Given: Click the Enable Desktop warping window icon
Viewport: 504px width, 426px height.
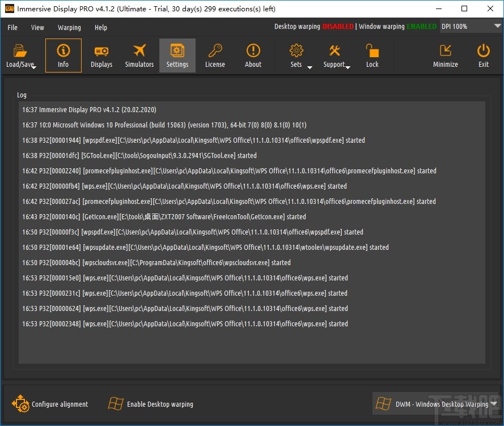Looking at the screenshot, I should 116,403.
